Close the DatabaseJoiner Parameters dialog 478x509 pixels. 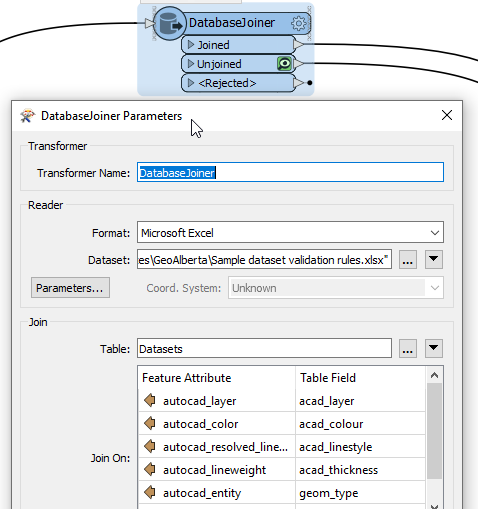pyautogui.click(x=447, y=115)
